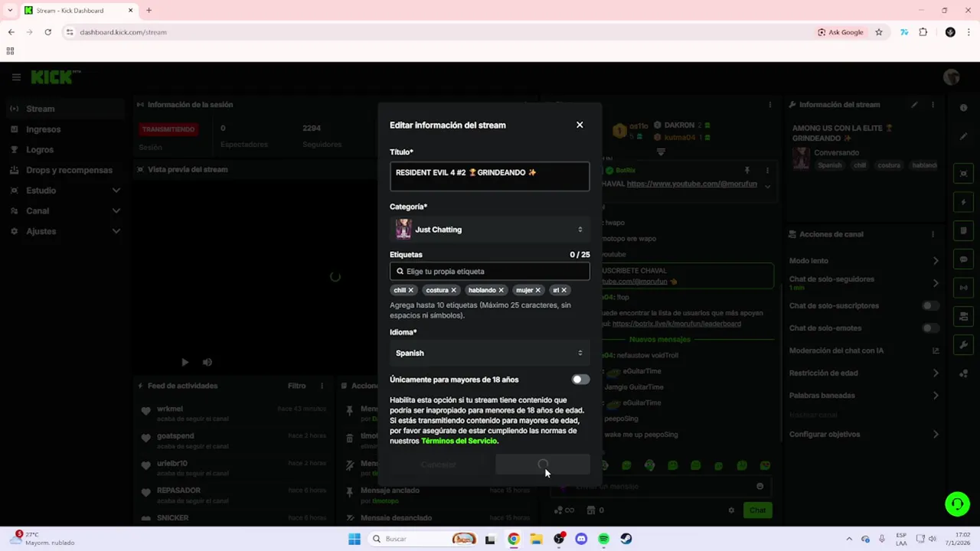Open the Filtro option in Feed de actividades
This screenshot has height=551, width=980.
296,386
